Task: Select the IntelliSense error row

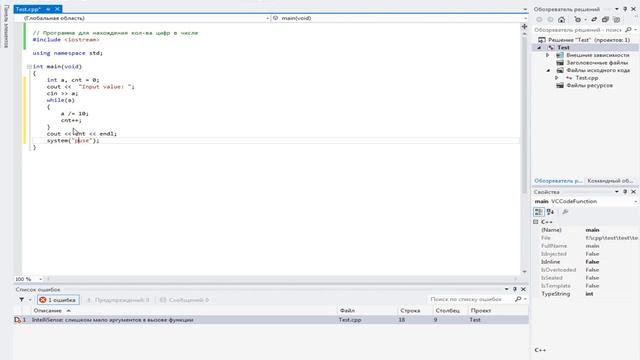Action: click(271, 320)
